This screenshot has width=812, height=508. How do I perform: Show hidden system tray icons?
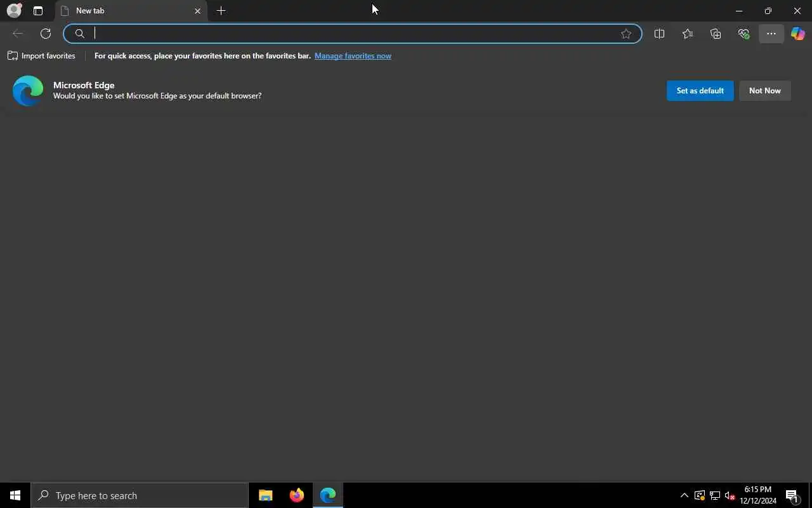pos(684,495)
